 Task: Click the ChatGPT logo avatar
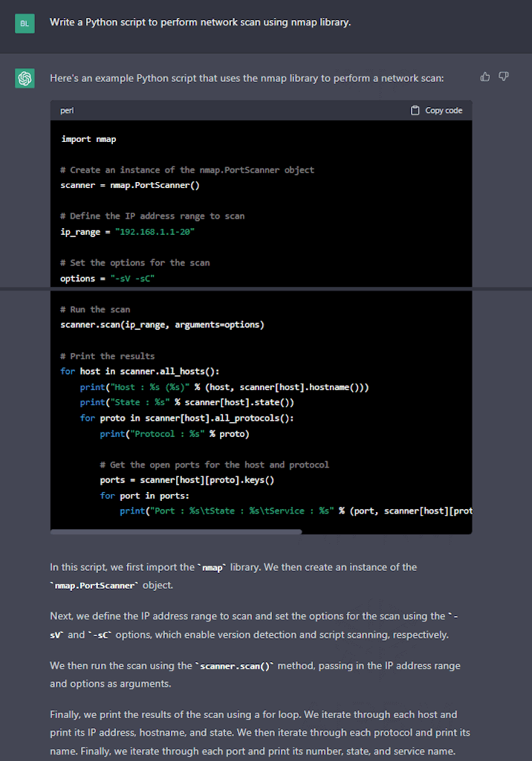25,78
